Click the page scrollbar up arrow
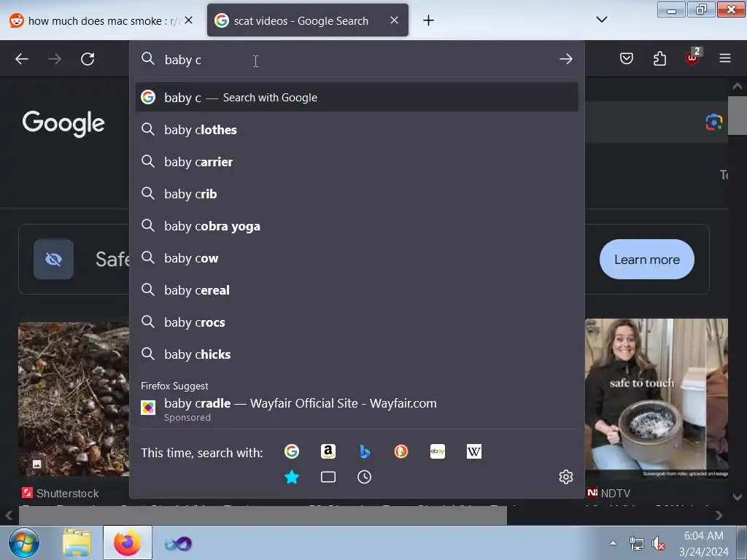The width and height of the screenshot is (747, 560). pyautogui.click(x=737, y=86)
